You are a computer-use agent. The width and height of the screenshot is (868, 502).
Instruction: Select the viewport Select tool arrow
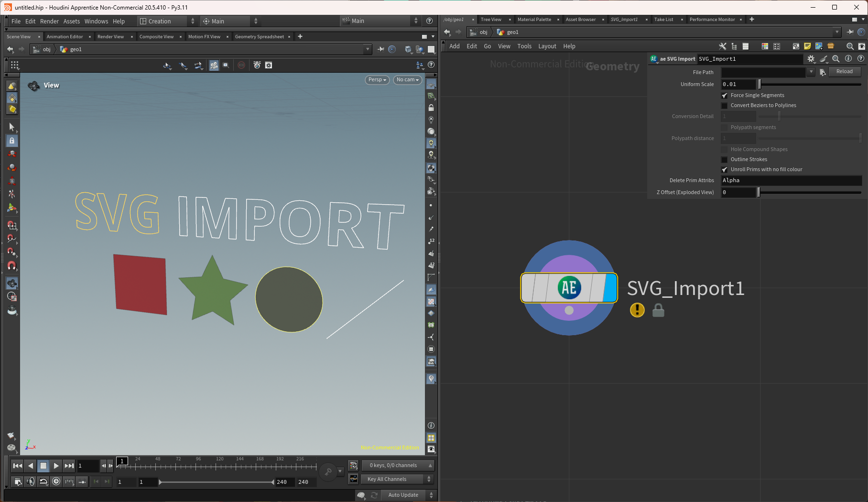pyautogui.click(x=12, y=127)
